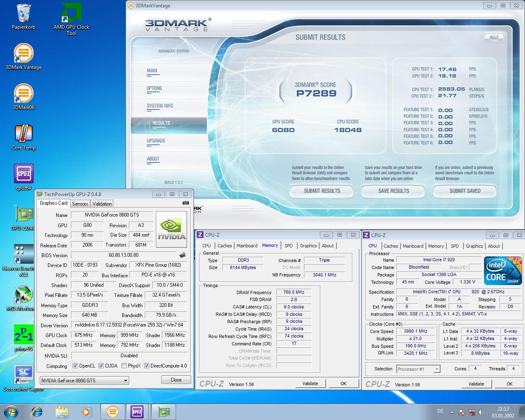Open Graphics tab in right CPU-Z window
The image size is (525, 420).
pyautogui.click(x=474, y=246)
